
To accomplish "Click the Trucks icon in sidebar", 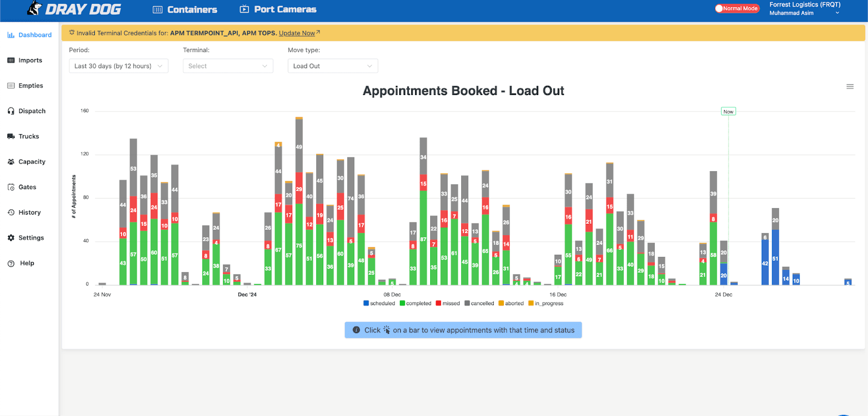I will [x=11, y=136].
